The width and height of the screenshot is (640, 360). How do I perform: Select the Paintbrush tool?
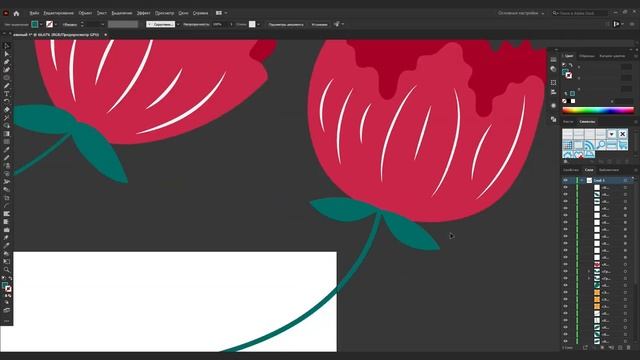tap(7, 86)
